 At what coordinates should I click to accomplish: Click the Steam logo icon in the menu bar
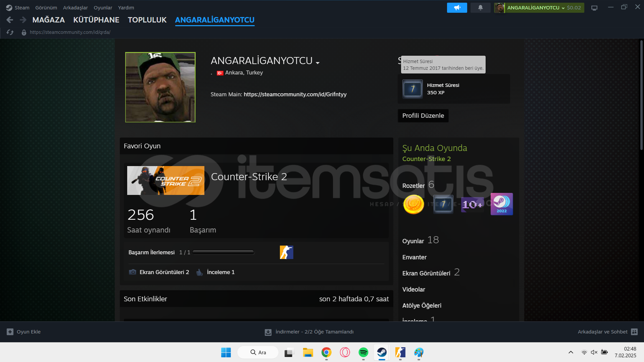[9, 8]
